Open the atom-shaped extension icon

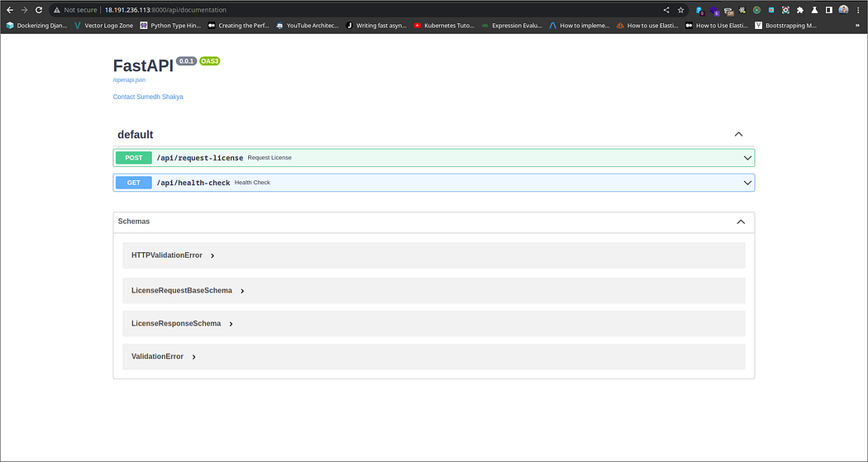(742, 10)
